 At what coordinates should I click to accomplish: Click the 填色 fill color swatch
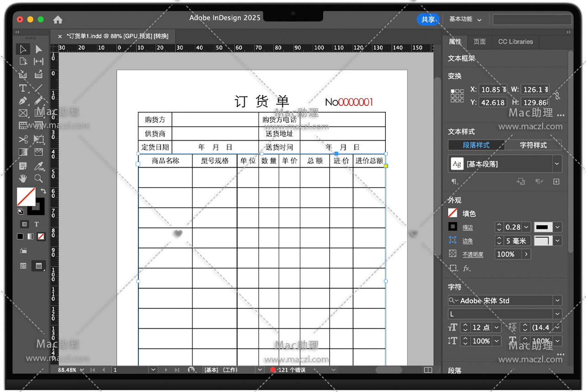pos(453,213)
